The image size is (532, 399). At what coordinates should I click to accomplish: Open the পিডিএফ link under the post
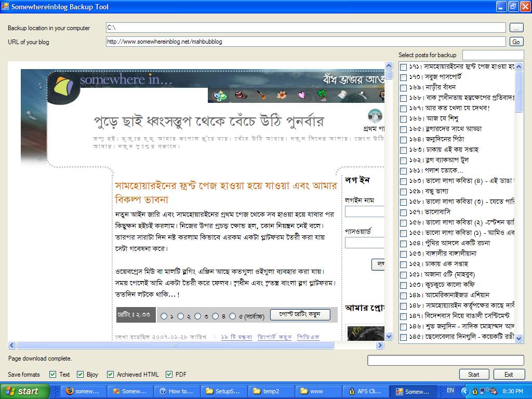tap(308, 337)
